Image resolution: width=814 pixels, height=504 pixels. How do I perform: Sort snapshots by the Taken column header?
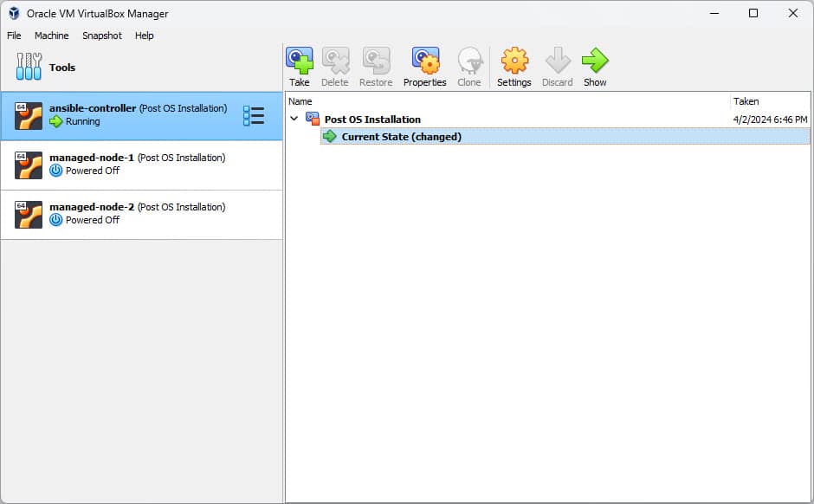coord(746,101)
